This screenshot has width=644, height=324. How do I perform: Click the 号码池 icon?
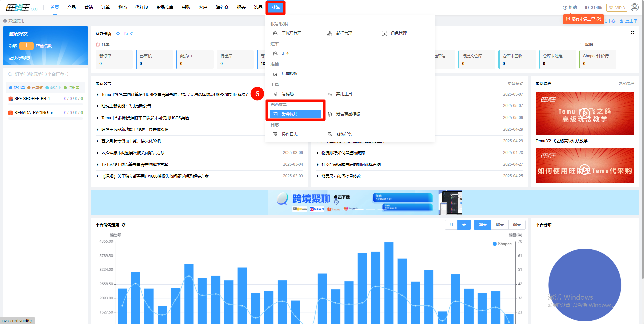275,94
